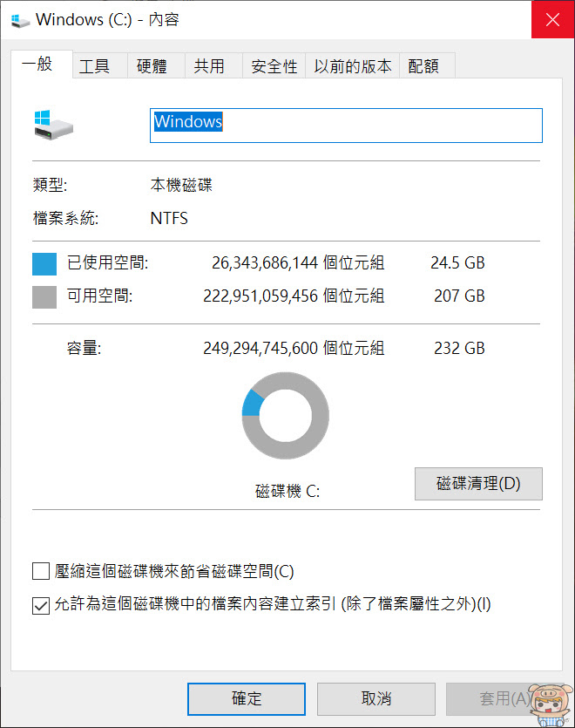Click the 可用空間 label
This screenshot has width=575, height=728.
click(100, 296)
